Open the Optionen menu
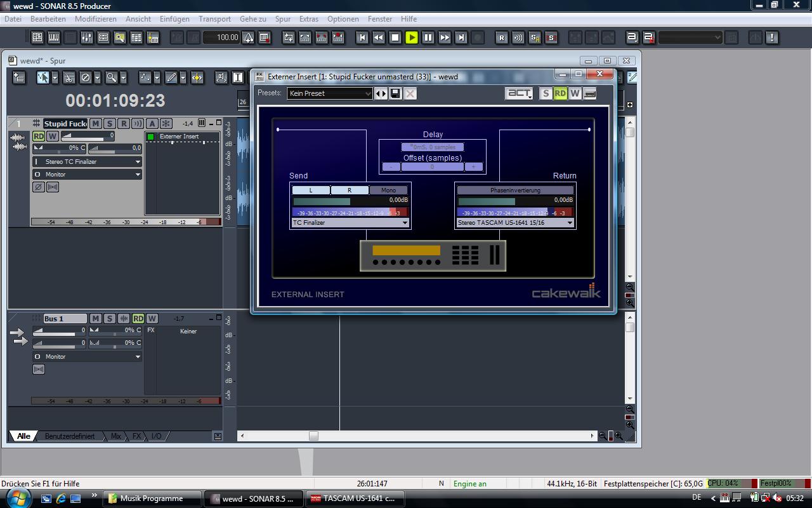 tap(343, 19)
